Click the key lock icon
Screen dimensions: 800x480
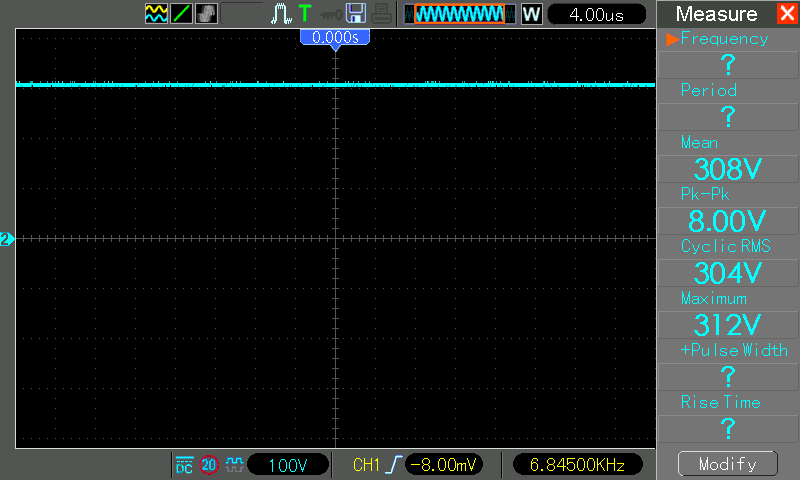point(328,14)
